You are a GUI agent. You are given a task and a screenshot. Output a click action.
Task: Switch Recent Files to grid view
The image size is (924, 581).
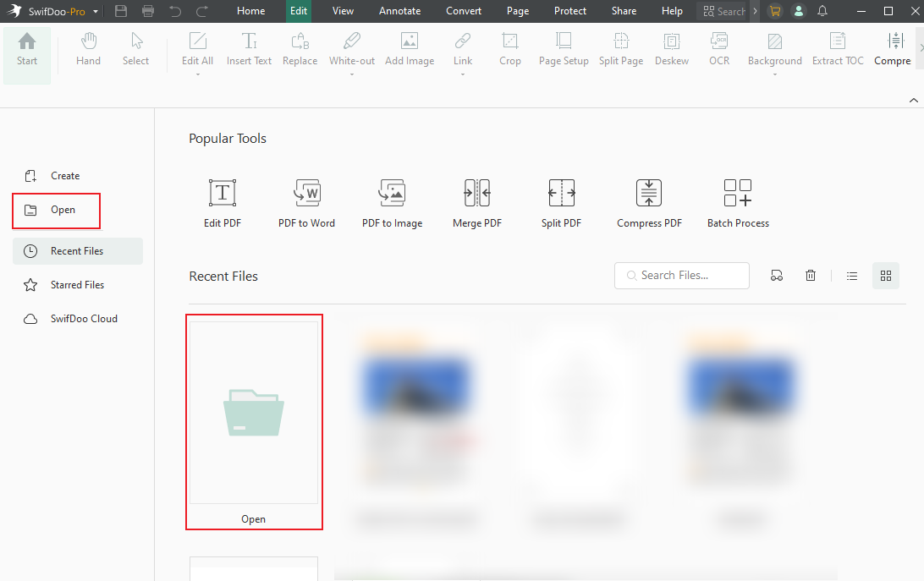click(x=885, y=275)
